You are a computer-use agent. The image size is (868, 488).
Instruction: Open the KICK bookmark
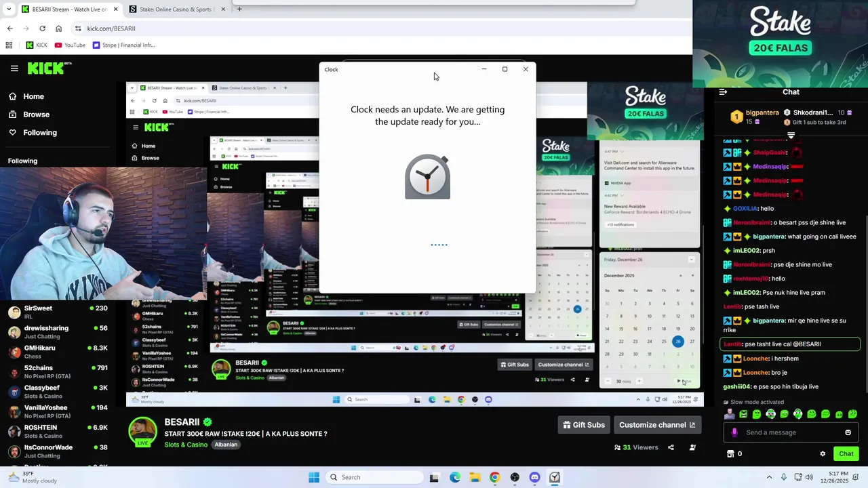click(37, 45)
